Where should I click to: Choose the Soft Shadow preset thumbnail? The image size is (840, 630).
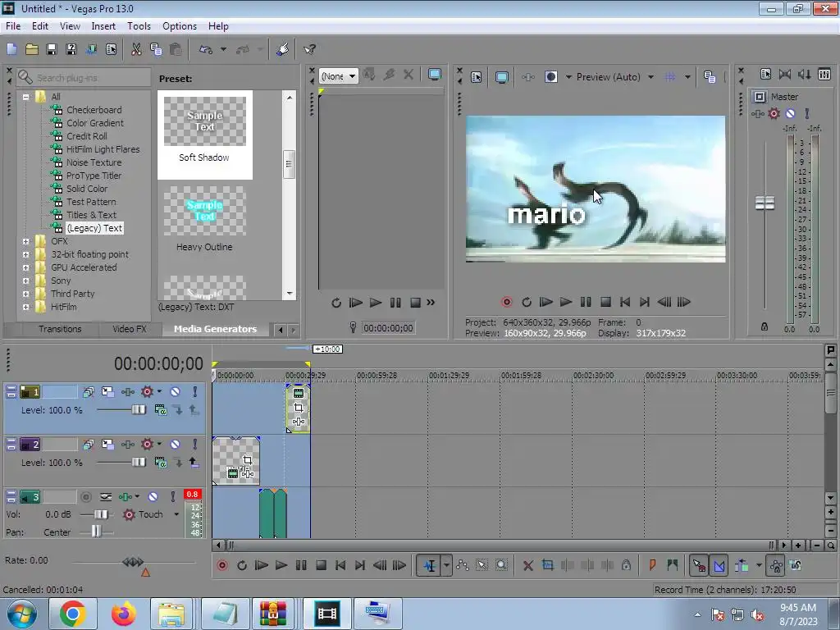pyautogui.click(x=204, y=121)
